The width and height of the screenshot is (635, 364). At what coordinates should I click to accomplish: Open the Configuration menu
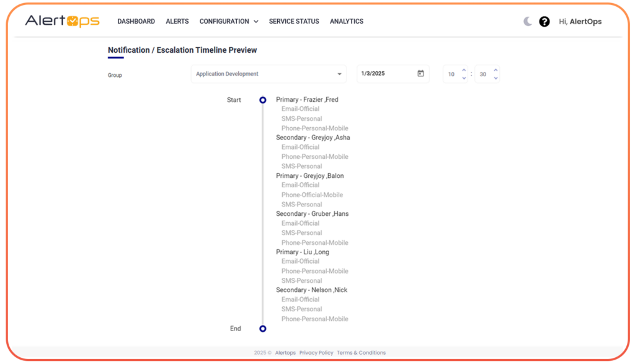click(224, 21)
